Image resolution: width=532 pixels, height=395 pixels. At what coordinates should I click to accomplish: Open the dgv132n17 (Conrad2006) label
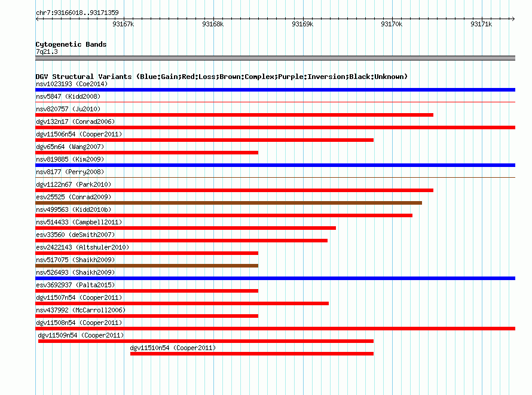75,121
